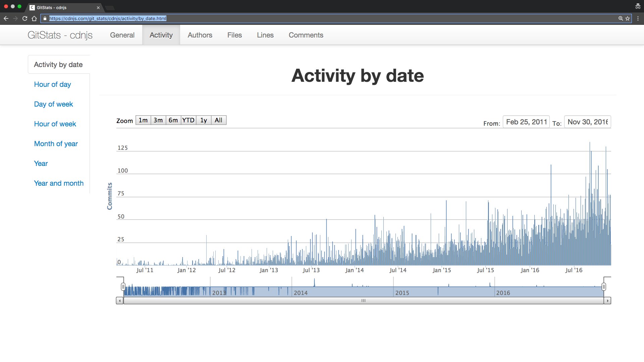Click the Commits y-axis title
This screenshot has width=644, height=362.
coord(110,196)
